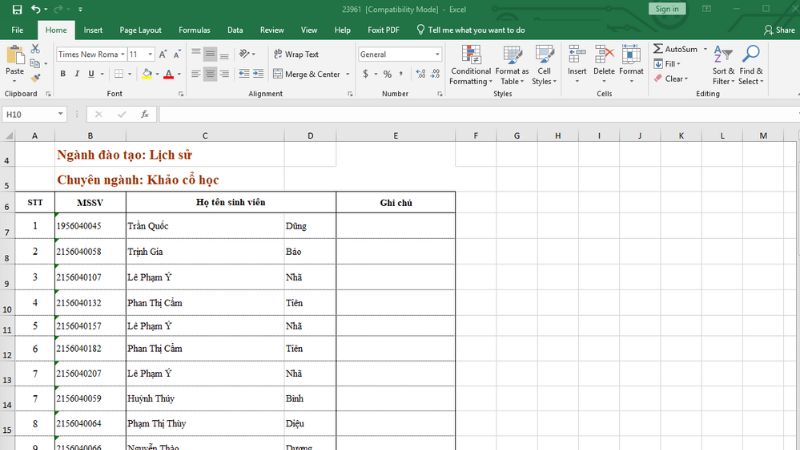
Task: Toggle Wrap Text for the cell
Action: tap(295, 54)
